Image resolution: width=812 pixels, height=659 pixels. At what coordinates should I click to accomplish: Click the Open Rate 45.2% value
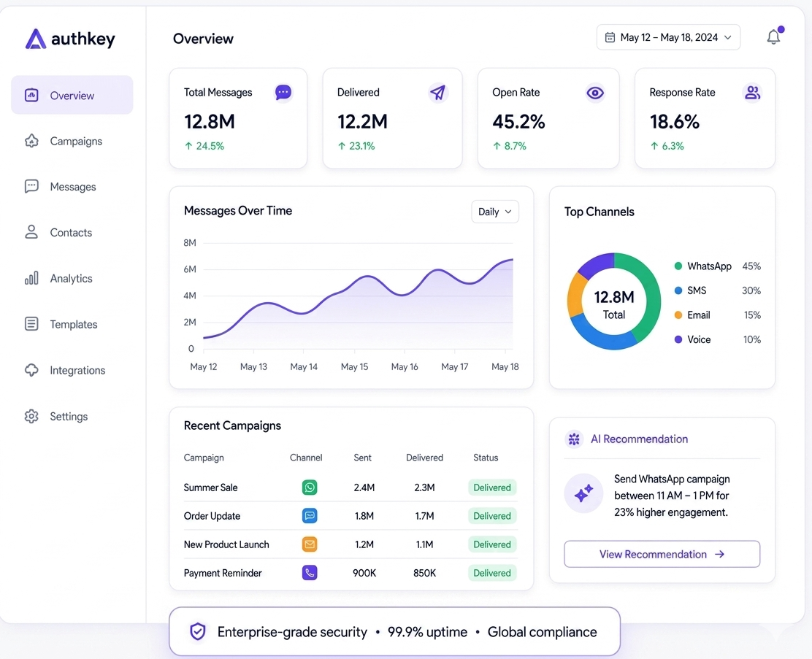pyautogui.click(x=518, y=122)
